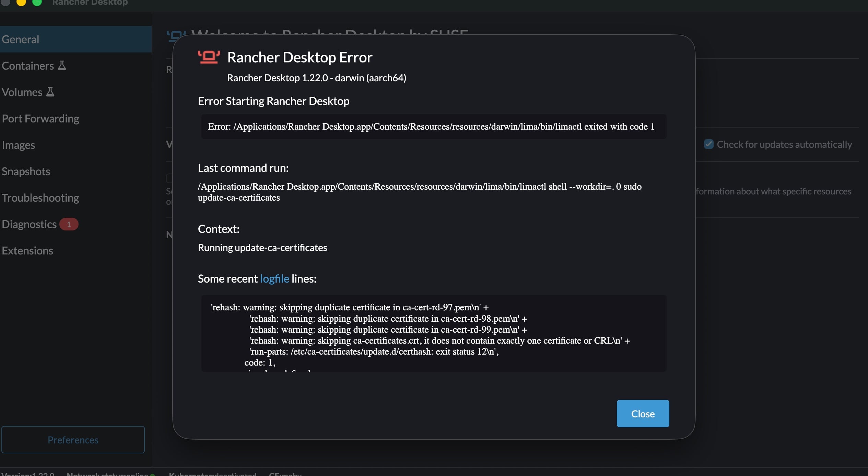Toggle Check for updates automatically checkbox
This screenshot has height=476, width=868.
tap(708, 144)
